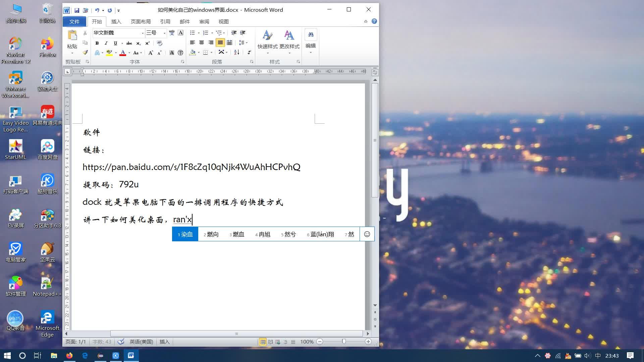Open the font size dropdown
This screenshot has width=644, height=362.
[164, 33]
